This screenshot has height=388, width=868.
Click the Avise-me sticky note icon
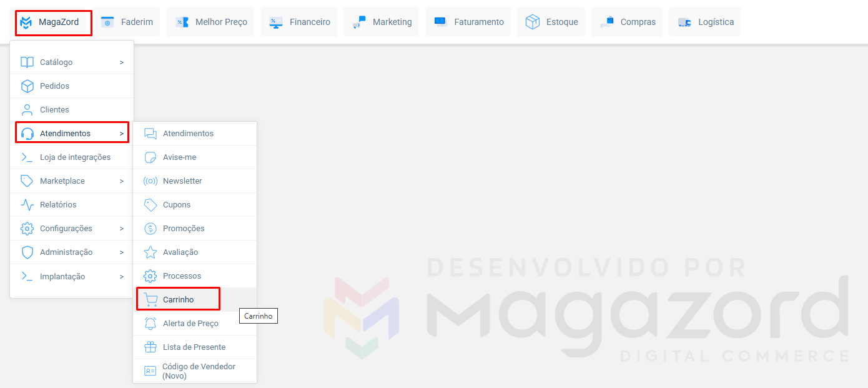[x=150, y=157]
